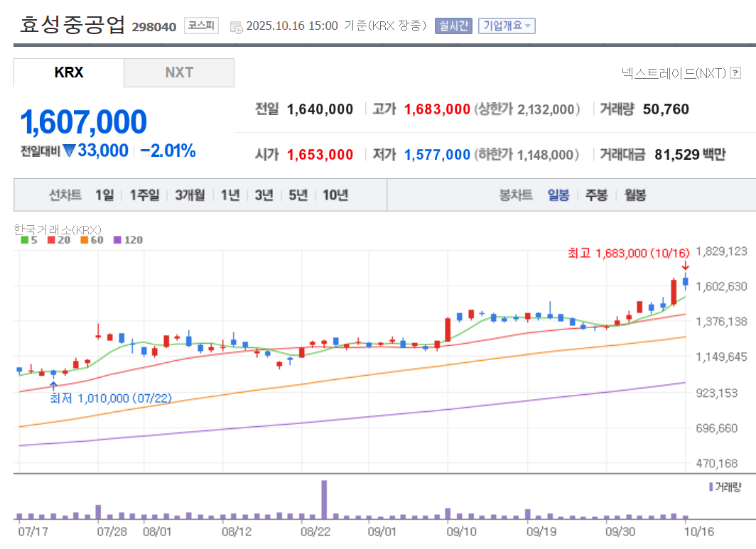Click the tallest volume bar near 08/22

tap(324, 499)
